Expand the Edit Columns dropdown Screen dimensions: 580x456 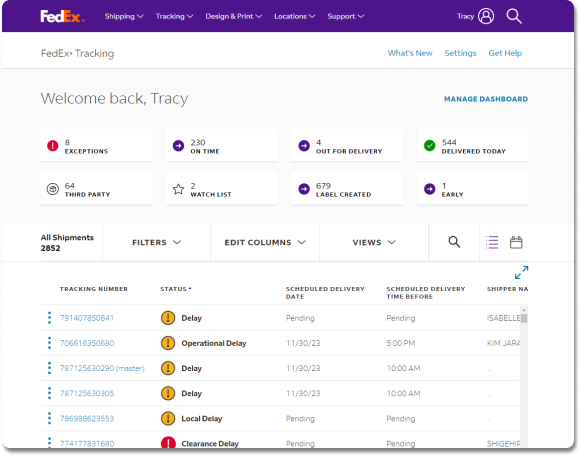(265, 243)
